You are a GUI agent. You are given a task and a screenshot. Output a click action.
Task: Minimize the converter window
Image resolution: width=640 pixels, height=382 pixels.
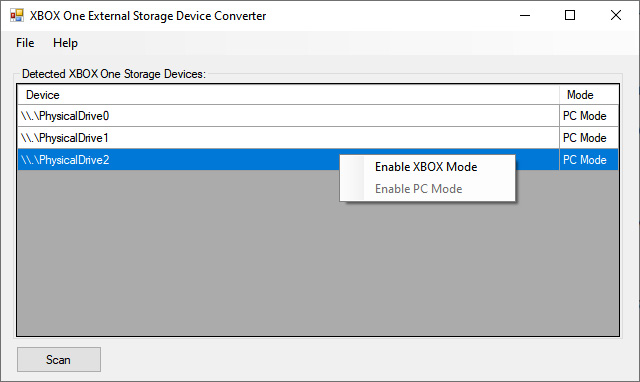(525, 16)
